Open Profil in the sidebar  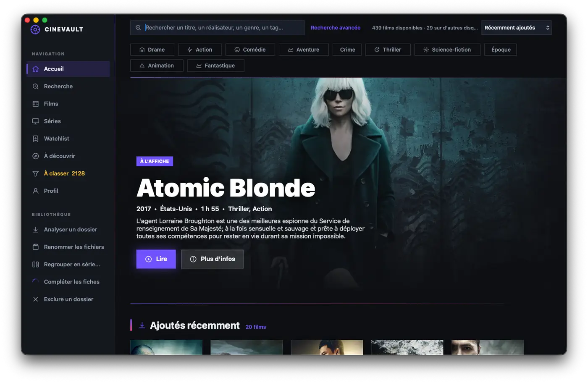point(68,191)
